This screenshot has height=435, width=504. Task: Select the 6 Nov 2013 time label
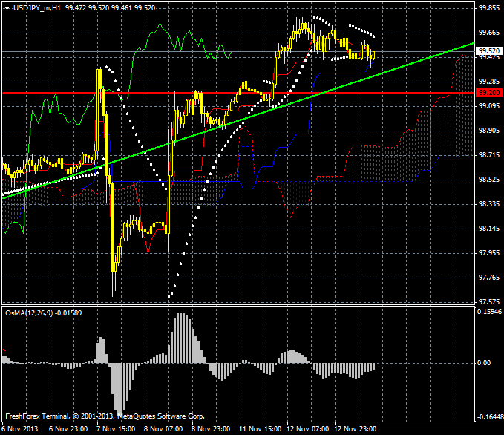click(18, 429)
